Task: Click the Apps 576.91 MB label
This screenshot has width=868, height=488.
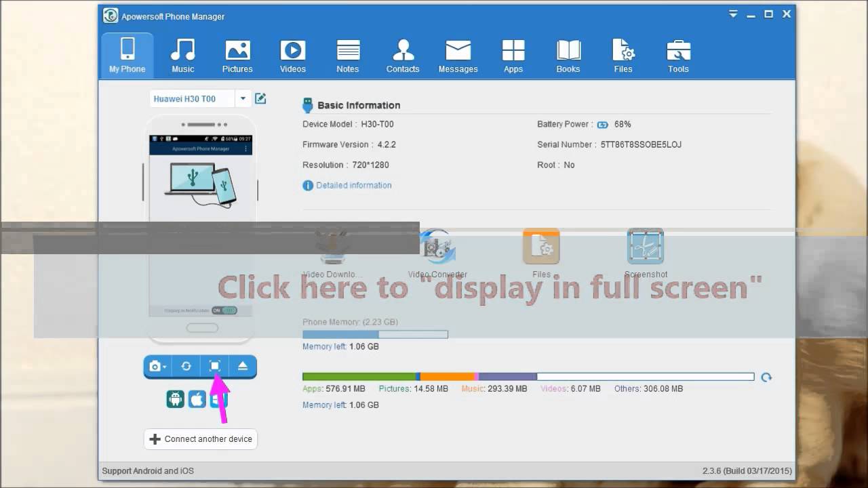Action: (x=334, y=389)
